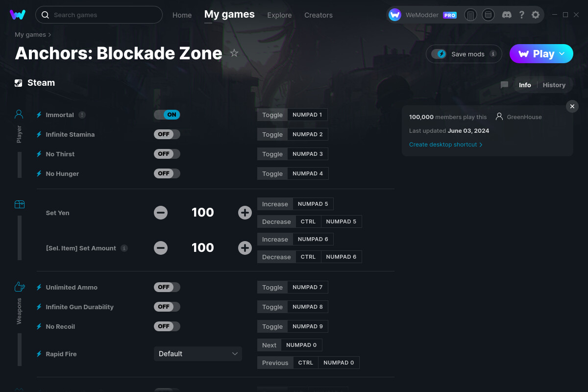Image resolution: width=588 pixels, height=392 pixels.
Task: Open help via the question mark icon
Action: pos(521,15)
